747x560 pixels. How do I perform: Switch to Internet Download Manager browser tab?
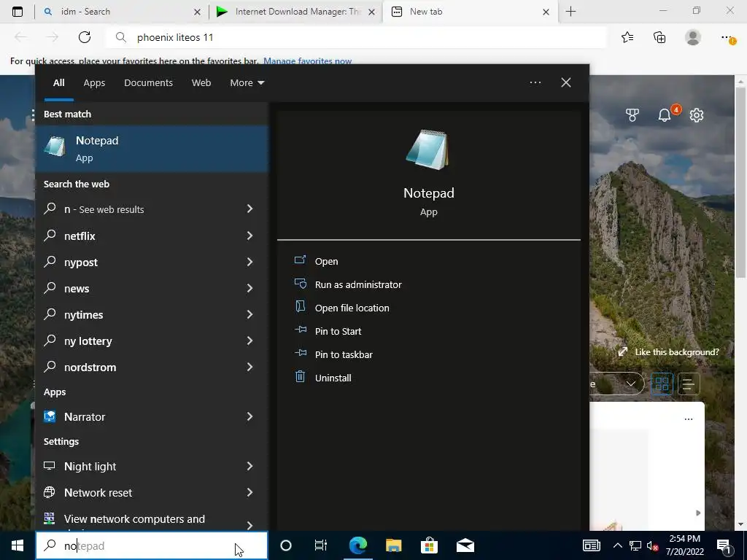[x=295, y=12]
